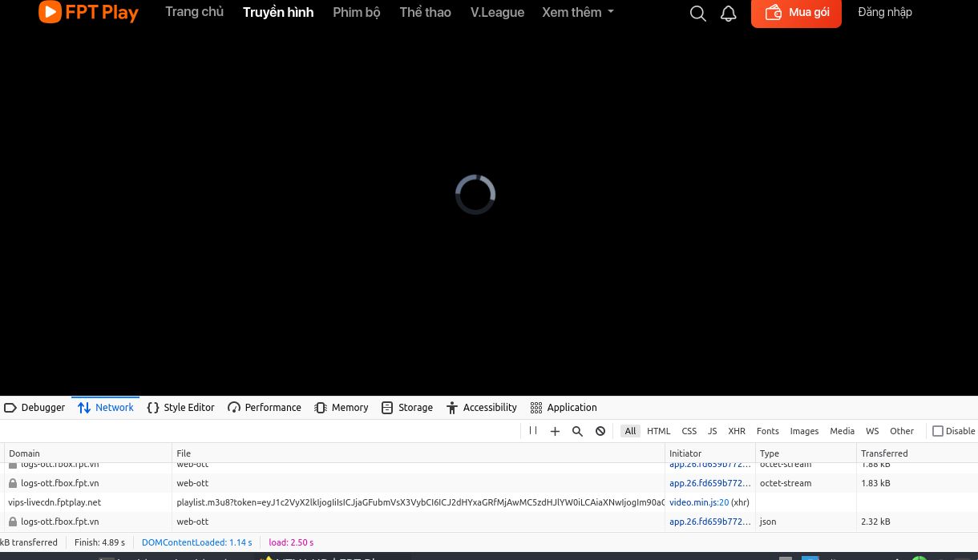Open the search magnifier in the header
This screenshot has height=560, width=978.
(697, 14)
